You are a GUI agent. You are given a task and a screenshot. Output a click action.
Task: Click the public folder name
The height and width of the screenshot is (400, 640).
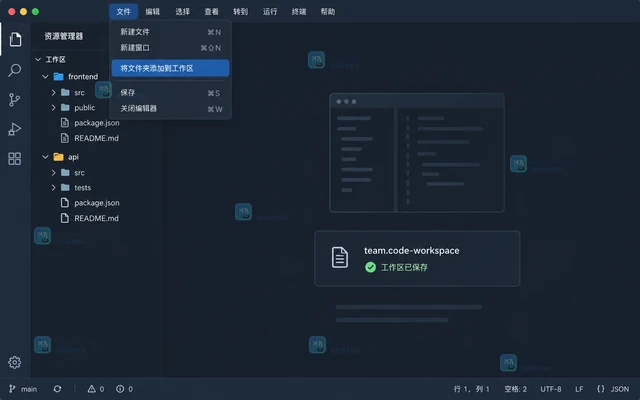pos(84,108)
